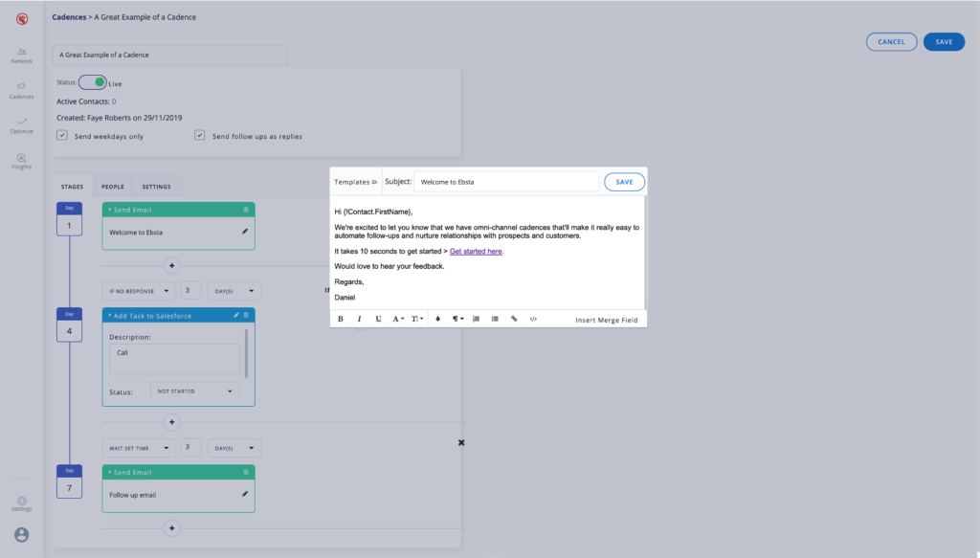Click the italic formatting icon
Screen dimensions: 980x558
(x=360, y=319)
